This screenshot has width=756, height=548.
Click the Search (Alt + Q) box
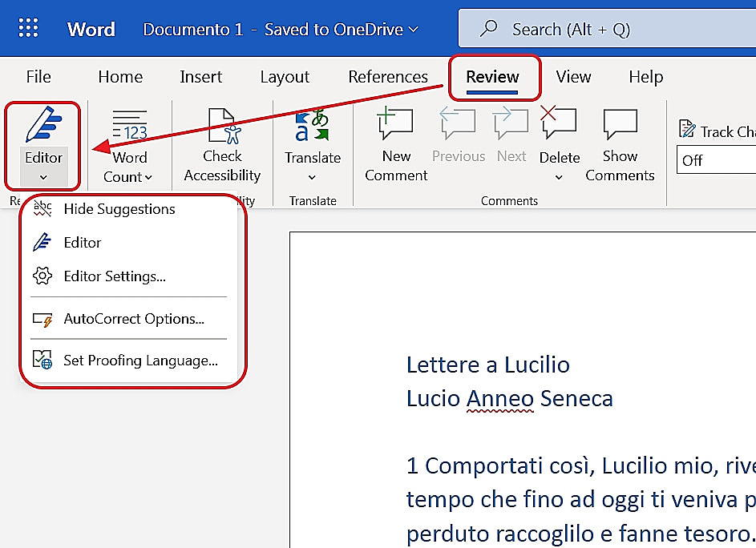point(608,28)
